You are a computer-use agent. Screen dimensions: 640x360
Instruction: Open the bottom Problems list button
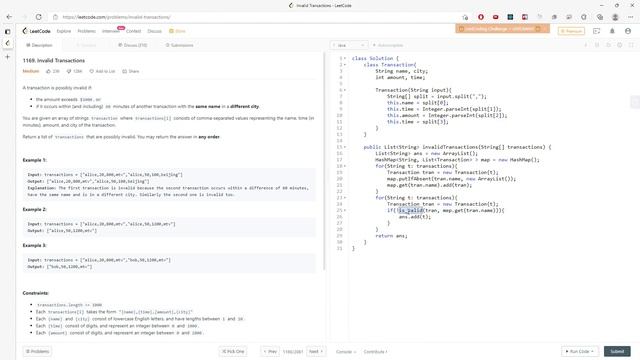37,351
